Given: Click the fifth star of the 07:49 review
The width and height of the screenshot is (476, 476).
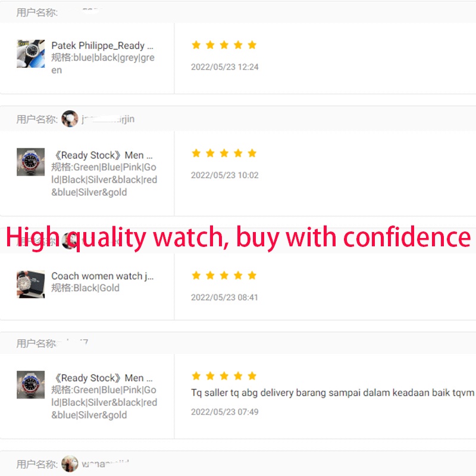Looking at the screenshot, I should 252,376.
